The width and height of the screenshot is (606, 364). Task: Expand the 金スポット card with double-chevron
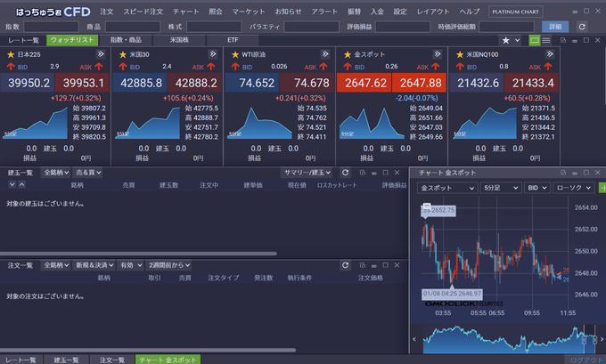[437, 54]
